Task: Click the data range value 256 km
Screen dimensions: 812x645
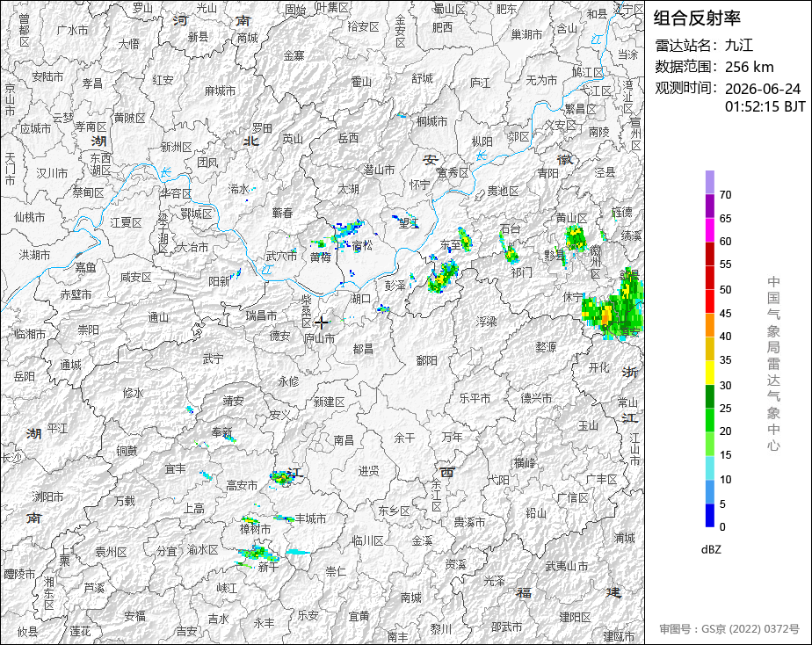Action: pos(749,67)
